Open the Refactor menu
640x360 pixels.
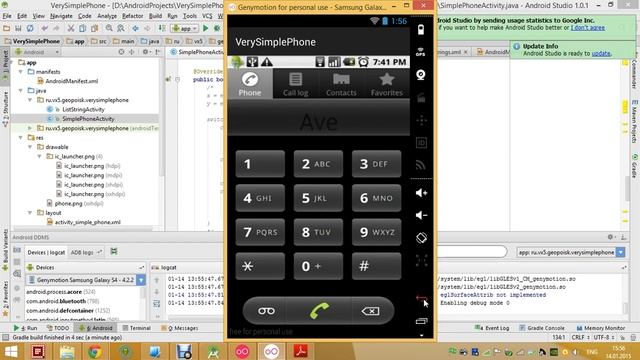(133, 16)
